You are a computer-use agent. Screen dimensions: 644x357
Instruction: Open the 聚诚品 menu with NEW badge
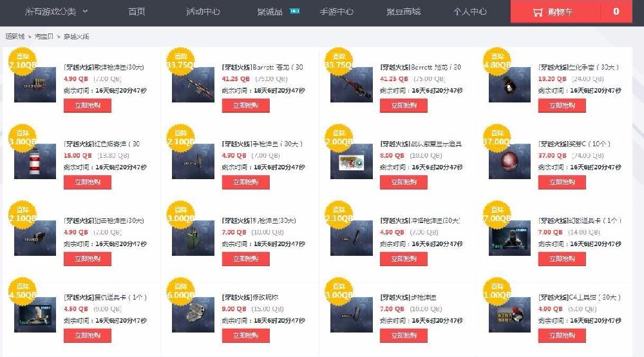(x=278, y=12)
